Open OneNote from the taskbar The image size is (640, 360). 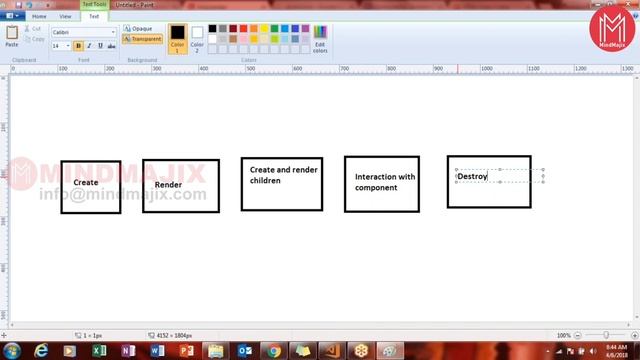128,351
